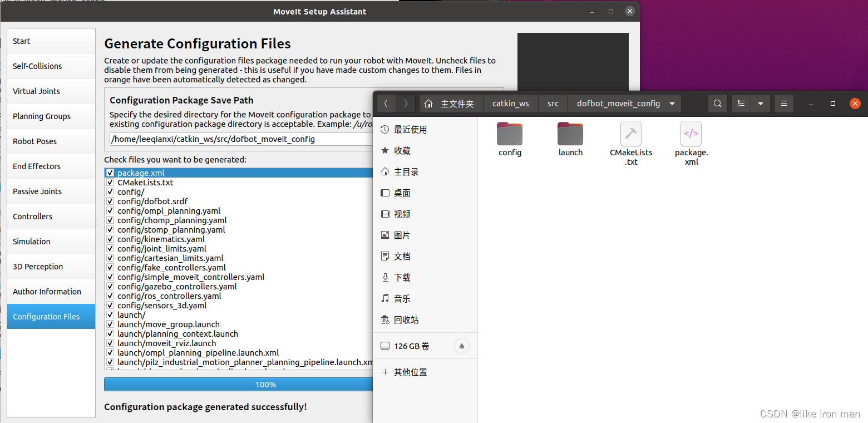The height and width of the screenshot is (423, 868).
Task: Switch to Start tab
Action: click(x=51, y=41)
